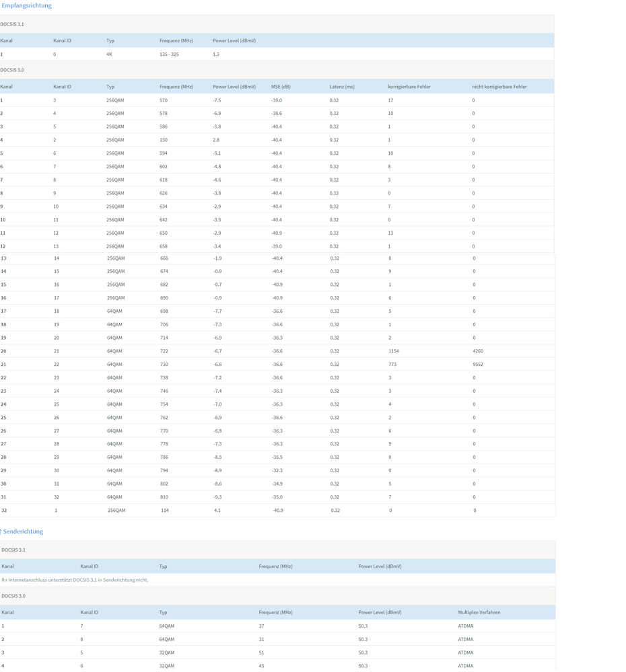Screen dimensions: 626x672
Task: Click the -9.3 power level cell
Action: coord(218,497)
